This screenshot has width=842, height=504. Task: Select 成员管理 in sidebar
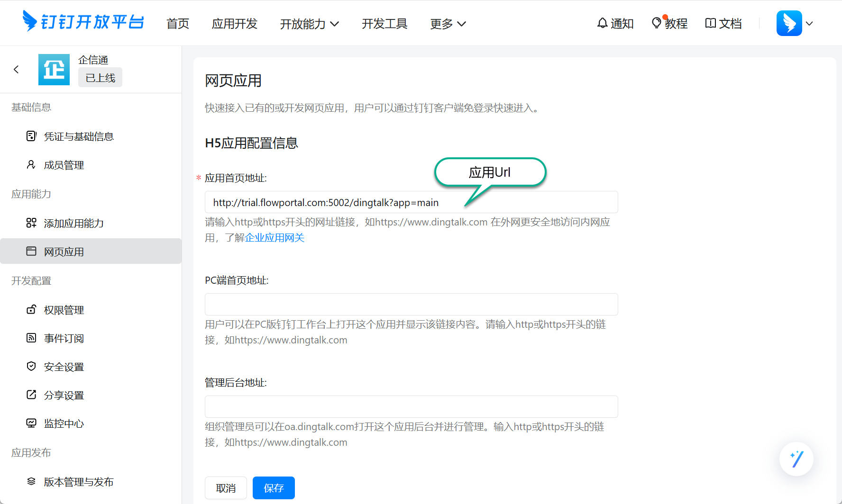coord(91,165)
